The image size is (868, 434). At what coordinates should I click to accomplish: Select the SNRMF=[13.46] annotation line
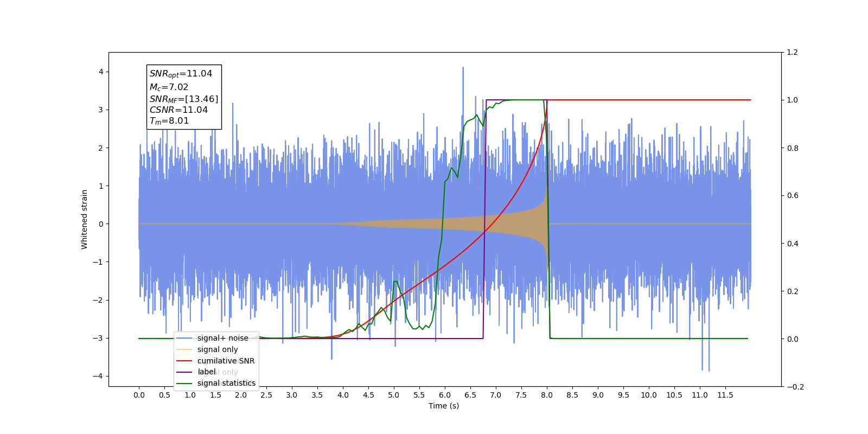point(184,99)
